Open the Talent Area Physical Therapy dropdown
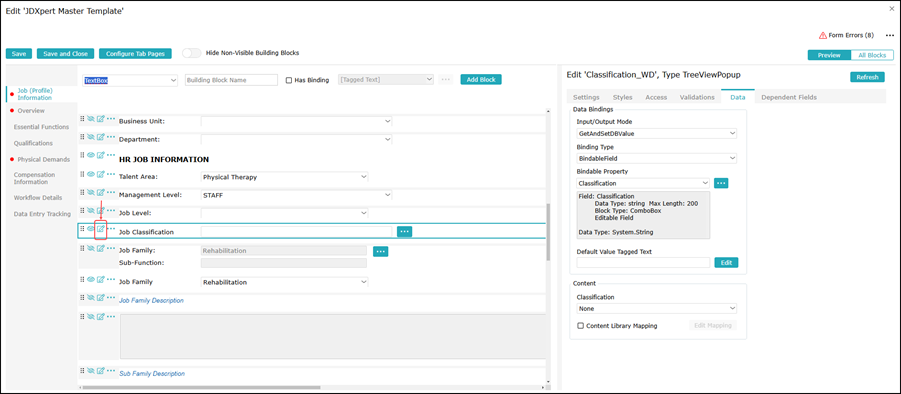 pyautogui.click(x=284, y=177)
